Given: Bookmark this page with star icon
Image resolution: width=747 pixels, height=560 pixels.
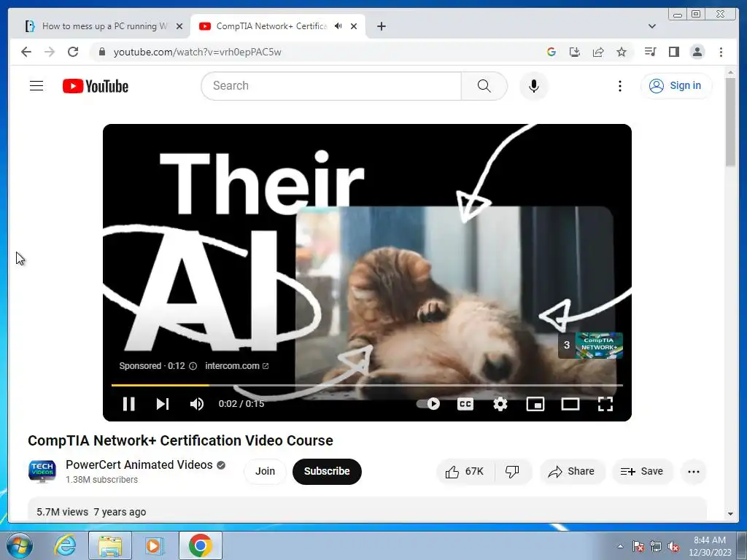Looking at the screenshot, I should (622, 52).
